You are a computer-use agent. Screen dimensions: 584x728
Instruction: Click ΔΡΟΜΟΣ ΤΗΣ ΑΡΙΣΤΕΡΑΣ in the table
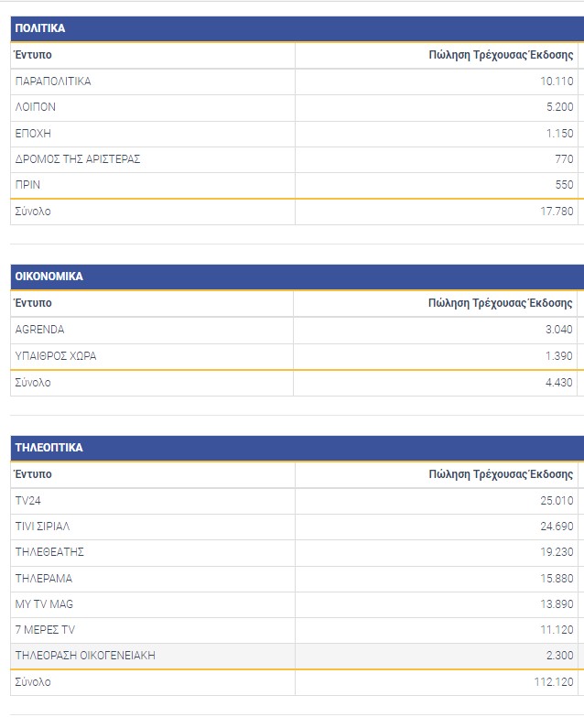click(x=78, y=159)
